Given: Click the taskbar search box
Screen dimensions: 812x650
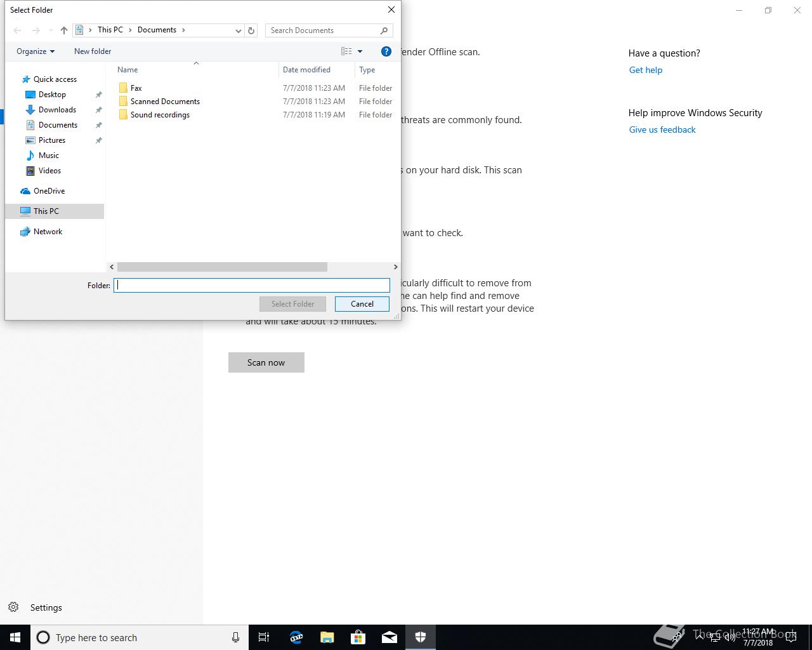Looking at the screenshot, I should (x=139, y=637).
